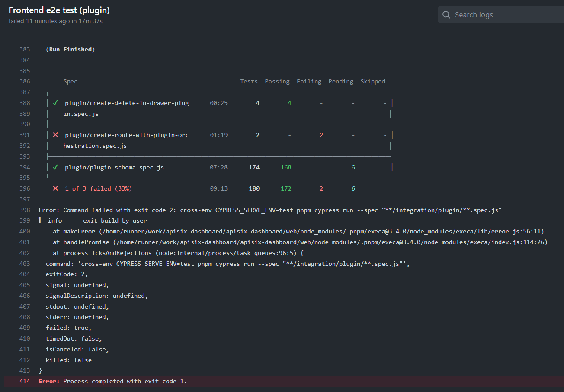This screenshot has width=564, height=392.
Task: Open the Run Finished link
Action: [x=70, y=49]
